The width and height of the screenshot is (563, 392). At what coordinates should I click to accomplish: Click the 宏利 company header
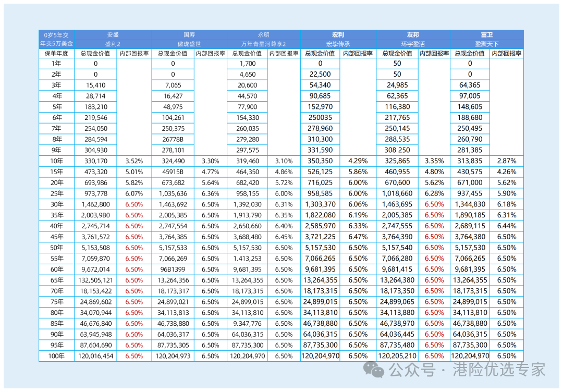[x=338, y=35]
